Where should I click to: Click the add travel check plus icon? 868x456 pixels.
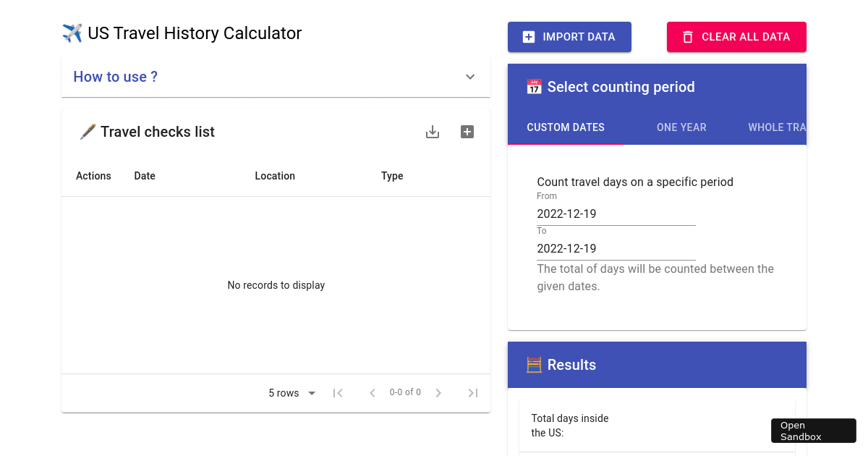(467, 132)
